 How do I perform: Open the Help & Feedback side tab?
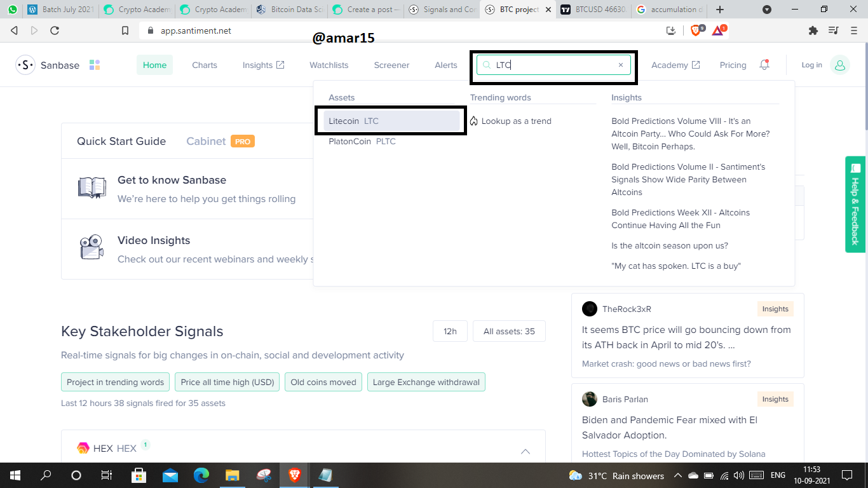855,204
